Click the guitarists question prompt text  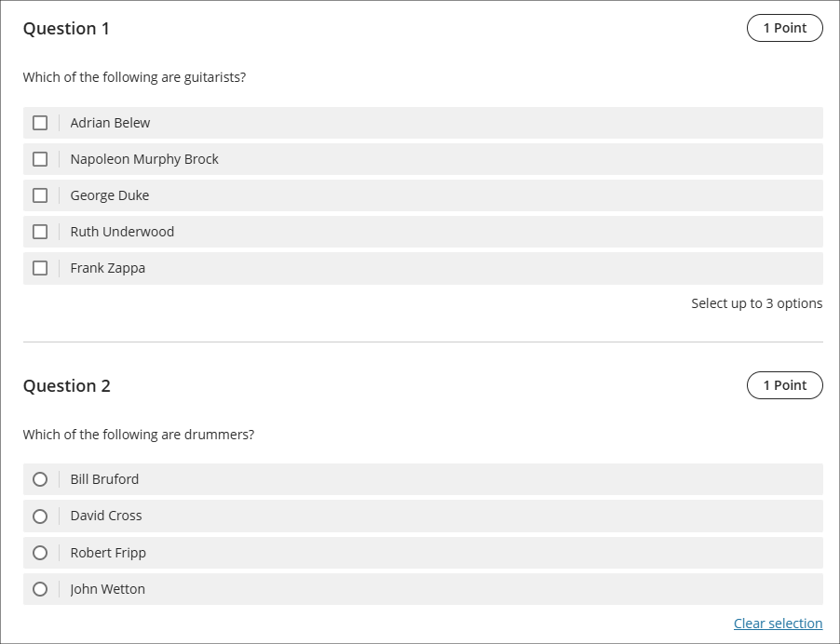134,77
